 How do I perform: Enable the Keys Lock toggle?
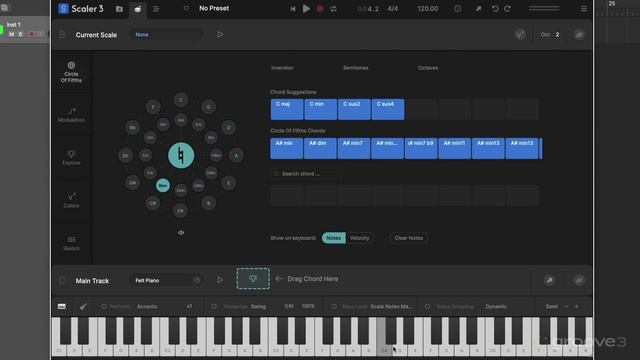click(x=334, y=307)
